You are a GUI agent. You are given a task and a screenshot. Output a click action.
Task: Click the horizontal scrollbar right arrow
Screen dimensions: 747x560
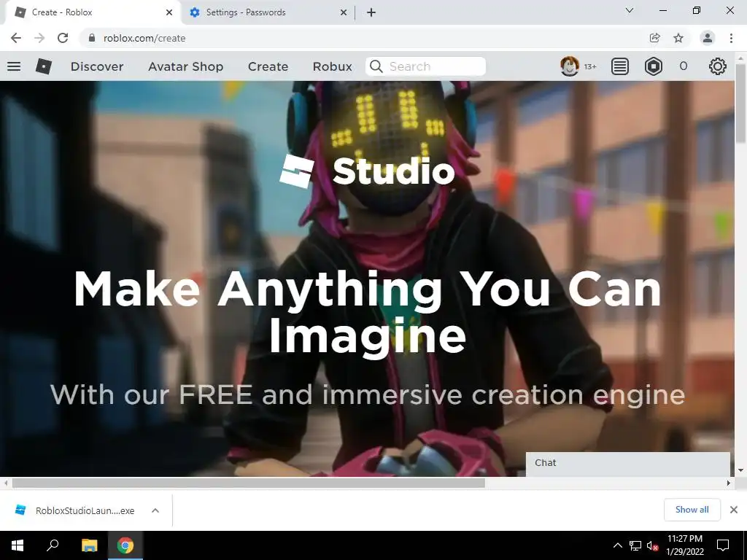pos(729,483)
